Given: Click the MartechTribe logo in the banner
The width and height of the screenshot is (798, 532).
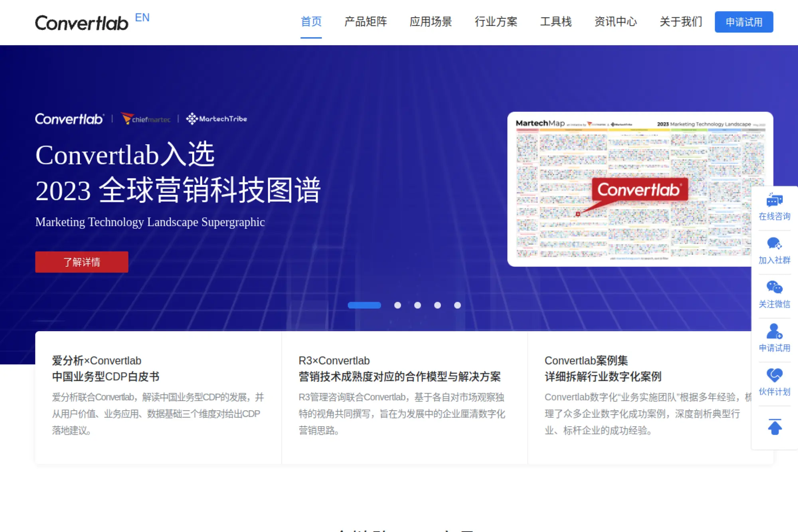Looking at the screenshot, I should click(217, 119).
